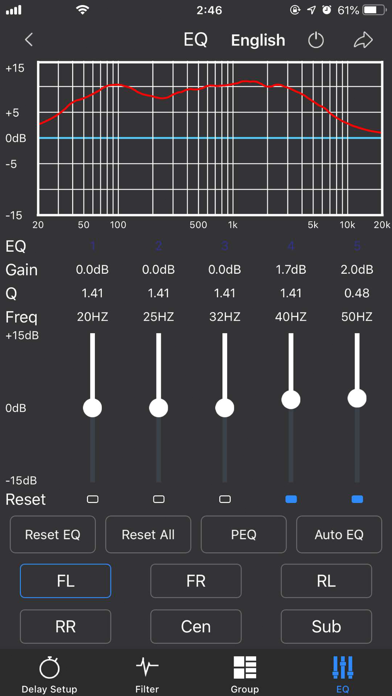Tap EQ band number 5
Screen dimensions: 392x696
(357, 246)
